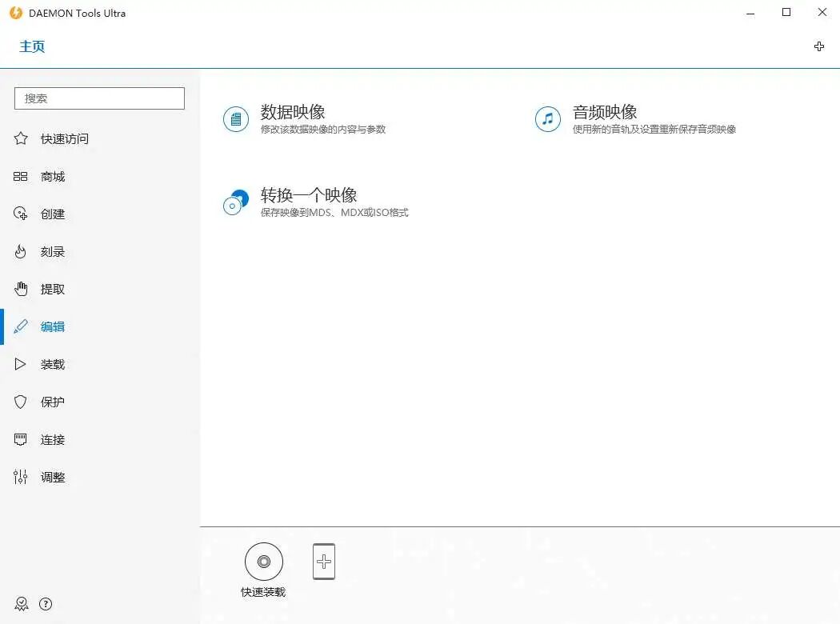Maximize the DAEMON Tools Ultra window
Viewport: 840px width, 624px height.
click(x=786, y=12)
